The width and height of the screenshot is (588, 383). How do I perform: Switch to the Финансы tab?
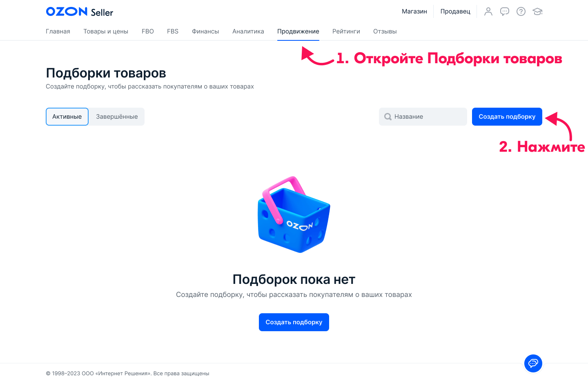(x=205, y=31)
